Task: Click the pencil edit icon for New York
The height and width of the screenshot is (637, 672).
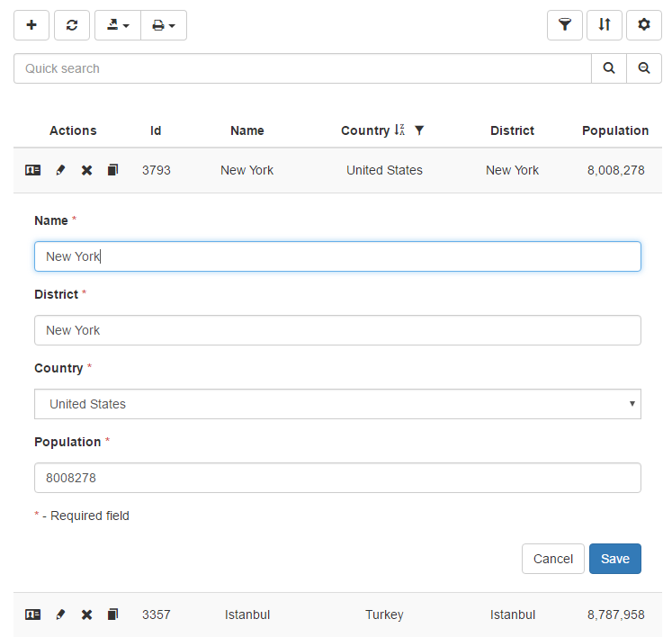Action: (60, 170)
